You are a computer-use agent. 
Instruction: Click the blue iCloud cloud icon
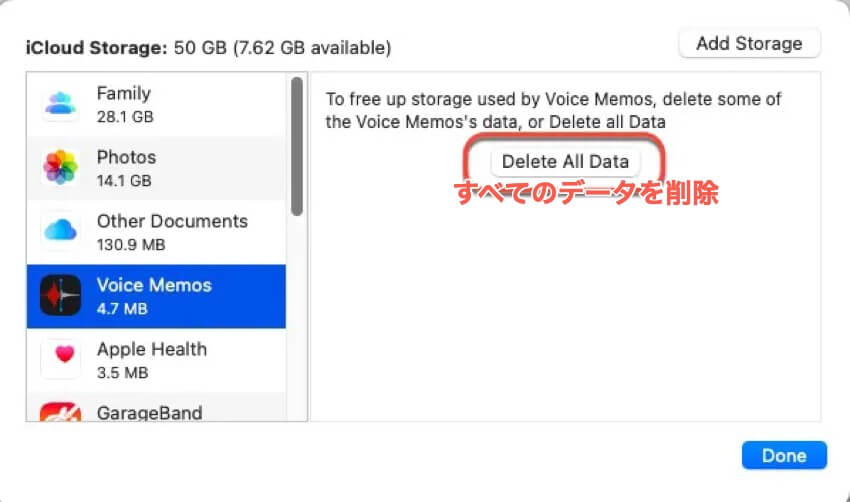60,230
